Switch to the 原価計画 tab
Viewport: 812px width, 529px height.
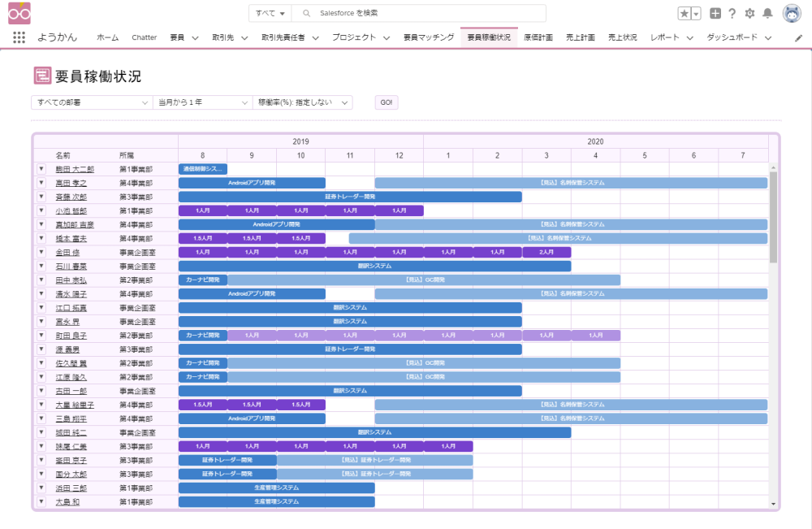point(538,37)
